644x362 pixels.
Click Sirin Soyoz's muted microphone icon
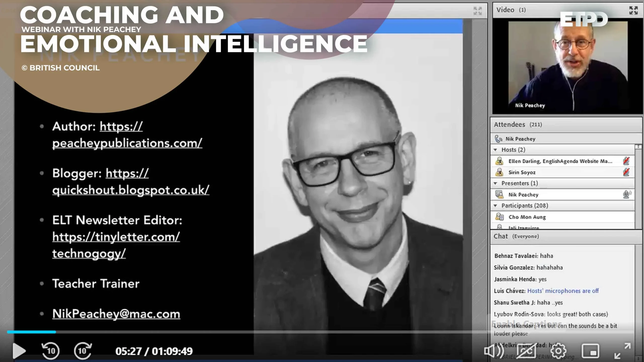click(x=626, y=172)
